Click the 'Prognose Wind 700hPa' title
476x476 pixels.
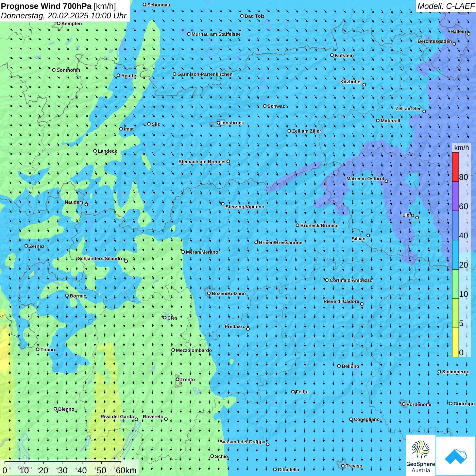pos(46,6)
